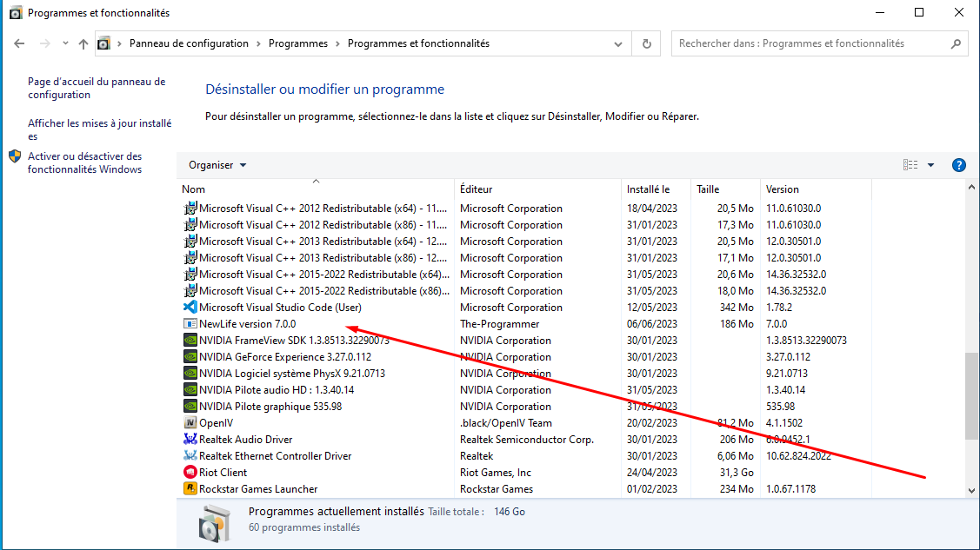Viewport: 980px width, 550px height.
Task: Click the shield icon beside Windows features
Action: (x=15, y=156)
